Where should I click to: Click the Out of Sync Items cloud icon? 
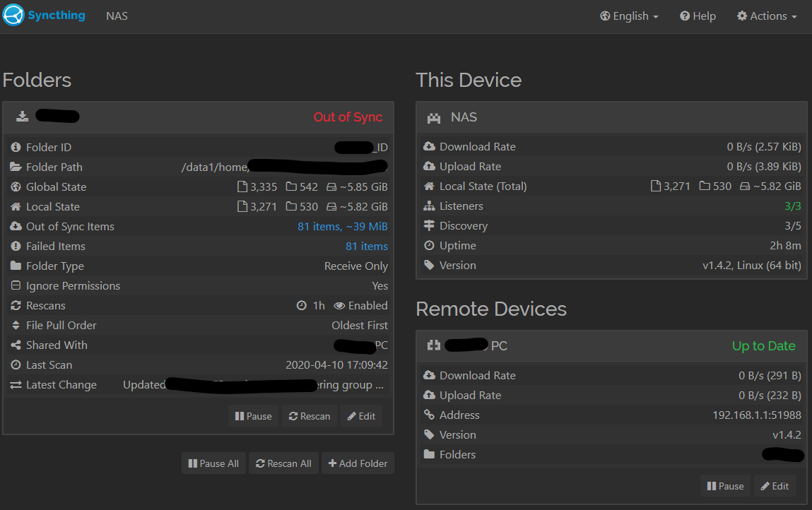pos(16,226)
